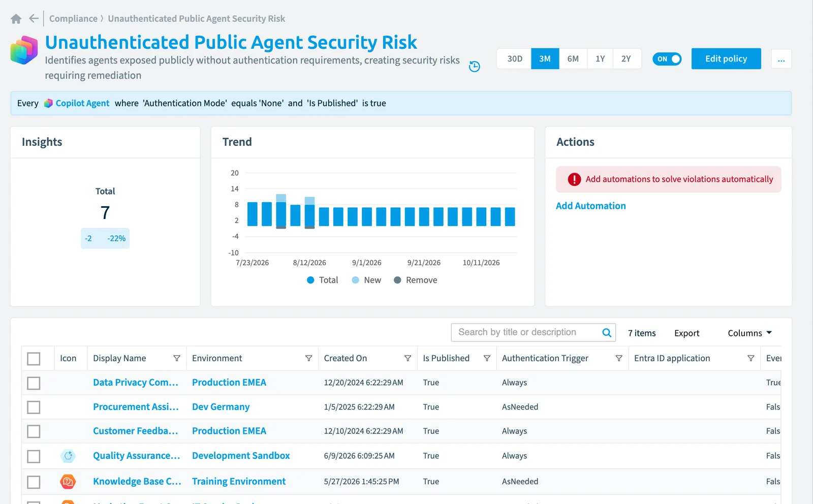Open the more options ellipsis menu

pos(781,59)
